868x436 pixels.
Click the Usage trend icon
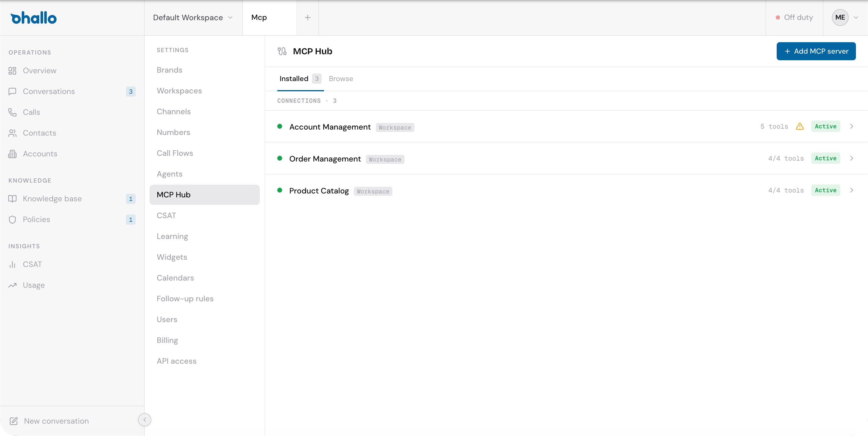coord(12,285)
